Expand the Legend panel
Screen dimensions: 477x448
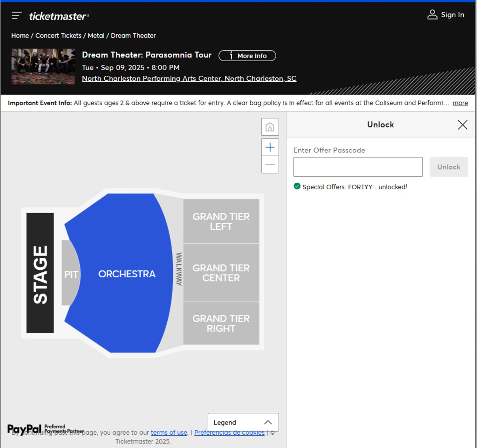(243, 422)
